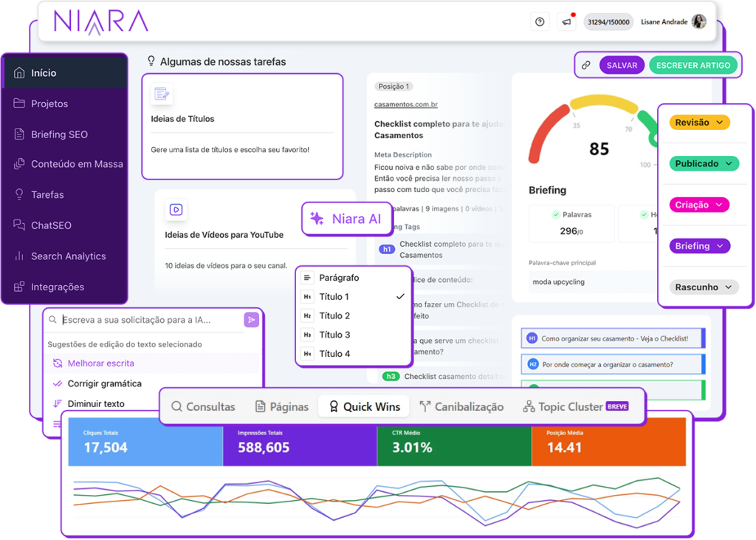Click the 31294/150000 credits counter

608,21
